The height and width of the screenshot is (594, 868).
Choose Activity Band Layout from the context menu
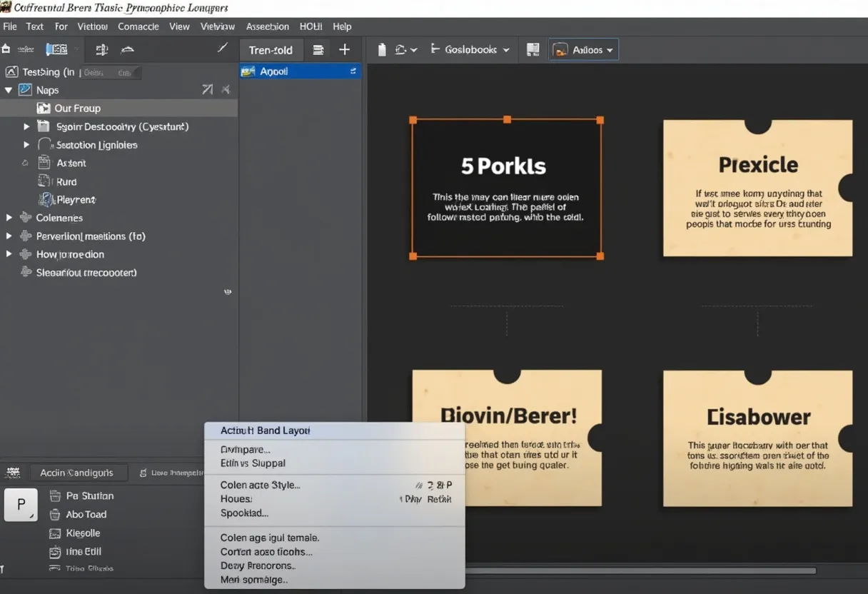[x=265, y=431]
